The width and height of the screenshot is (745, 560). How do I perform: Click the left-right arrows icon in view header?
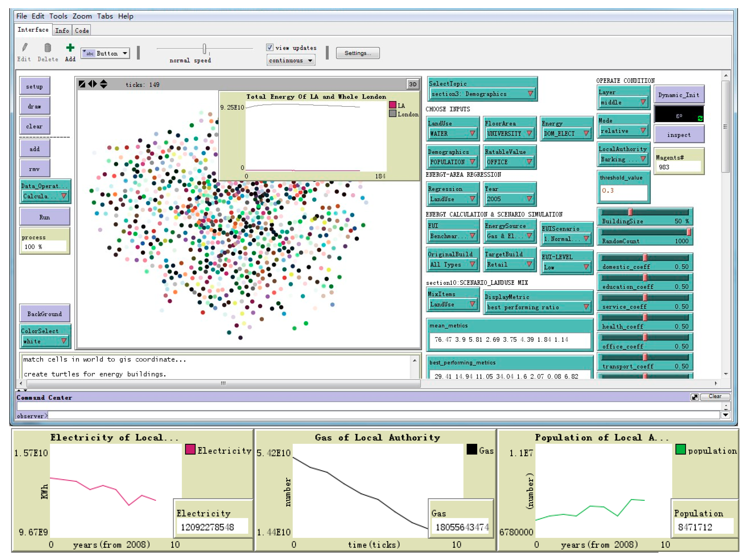92,84
